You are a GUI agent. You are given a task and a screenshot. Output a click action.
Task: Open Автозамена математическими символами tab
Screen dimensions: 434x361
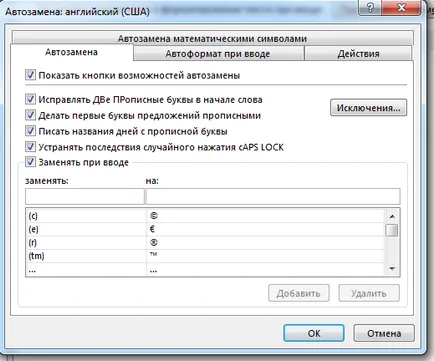[212, 38]
